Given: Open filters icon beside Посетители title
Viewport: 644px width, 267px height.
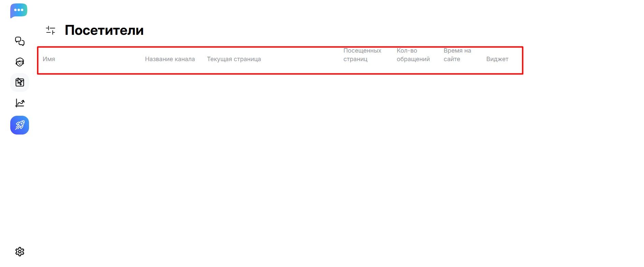Looking at the screenshot, I should (51, 30).
